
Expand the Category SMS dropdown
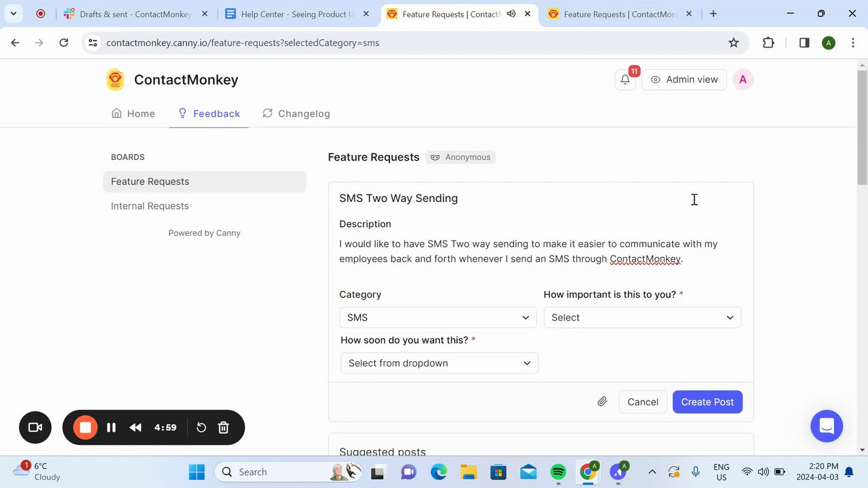(438, 317)
